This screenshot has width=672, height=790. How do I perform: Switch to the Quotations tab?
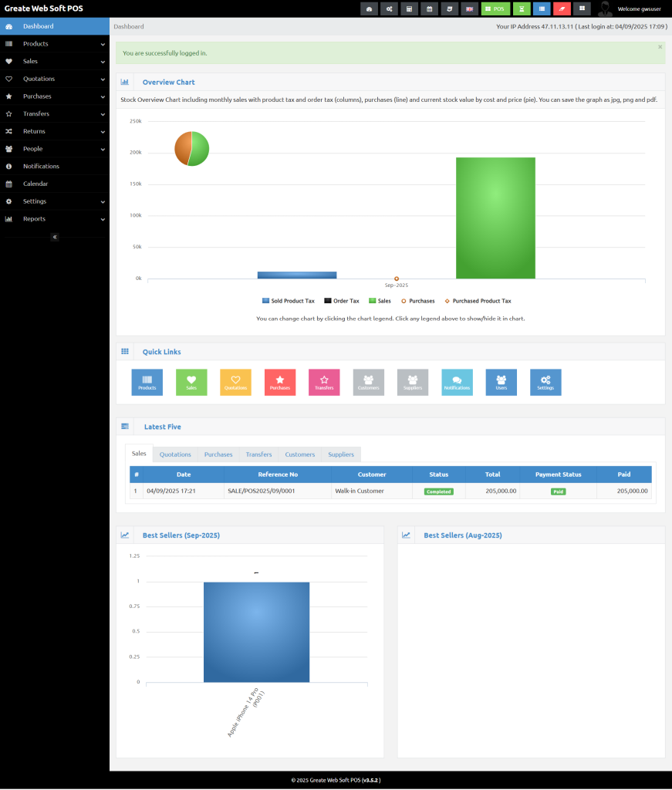point(175,454)
